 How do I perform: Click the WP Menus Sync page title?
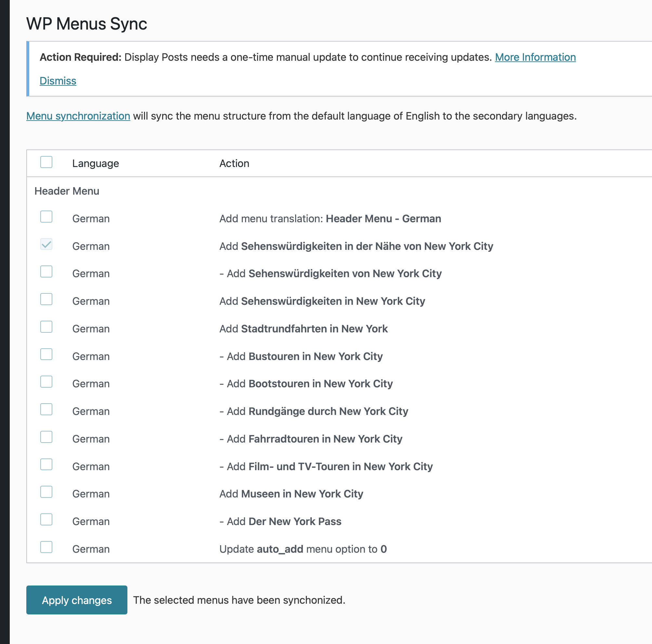(87, 24)
